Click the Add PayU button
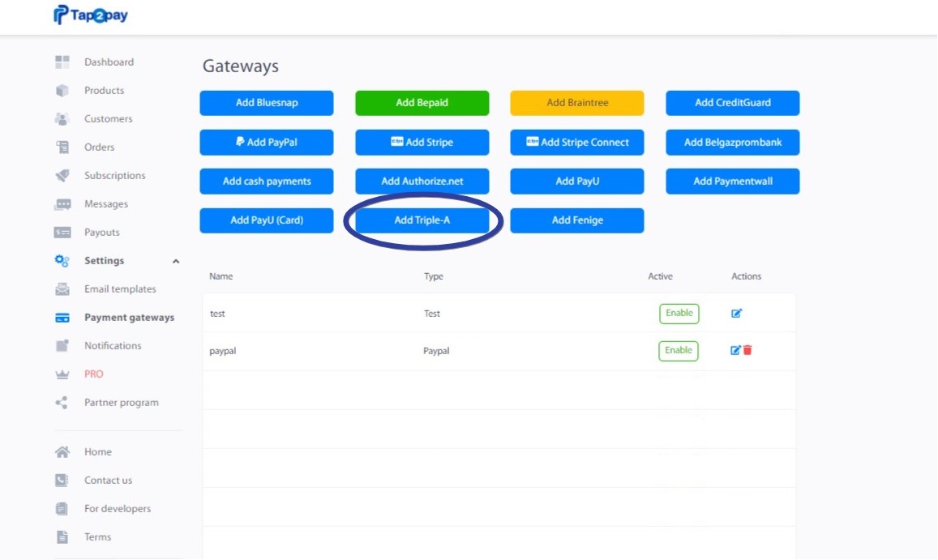The image size is (938, 560). click(577, 182)
